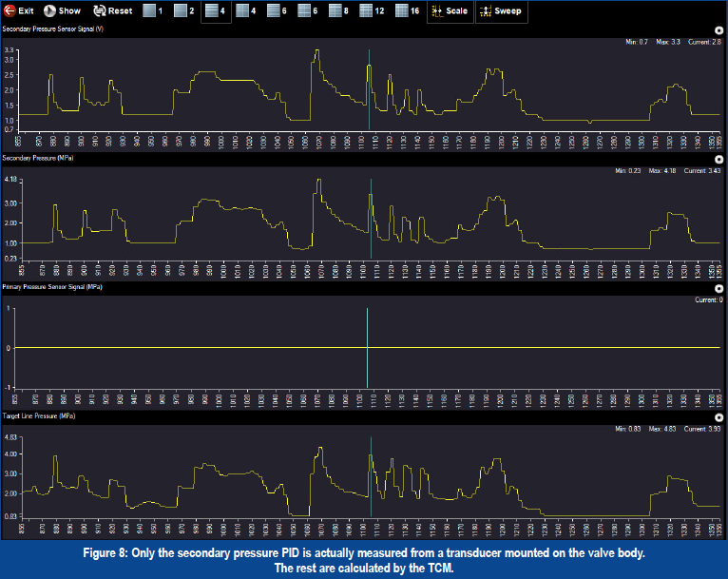728x579 pixels.
Task: Click the round button on Secondary Pressure (MPa) graph
Action: click(x=718, y=160)
